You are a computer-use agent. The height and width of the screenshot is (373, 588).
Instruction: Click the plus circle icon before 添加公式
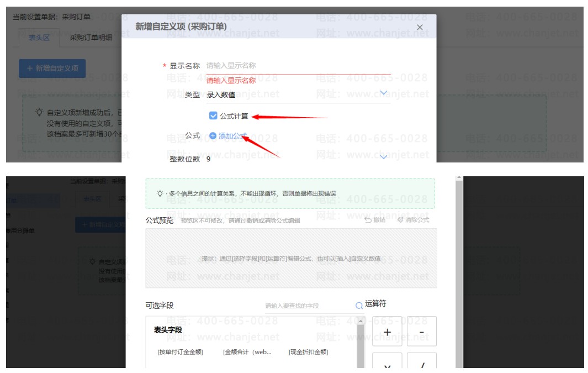[x=213, y=136]
